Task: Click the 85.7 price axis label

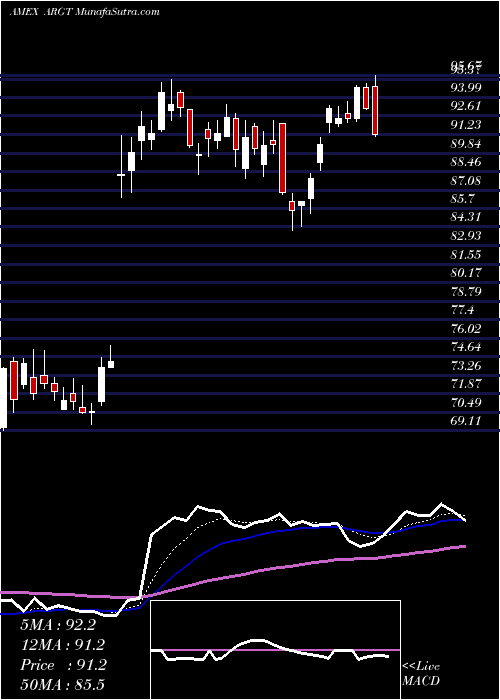Action: (x=462, y=199)
